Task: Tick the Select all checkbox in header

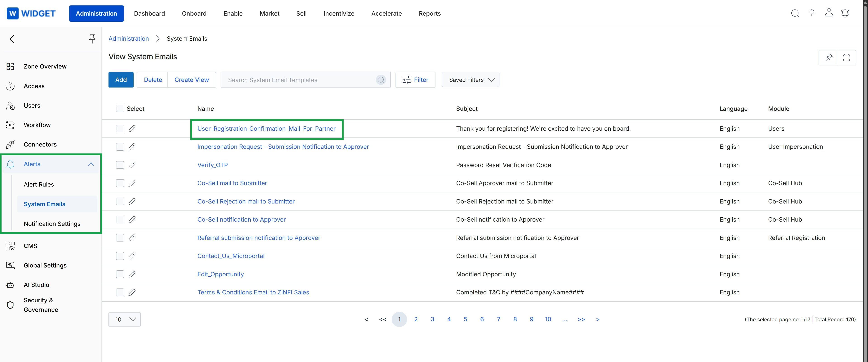Action: point(120,109)
